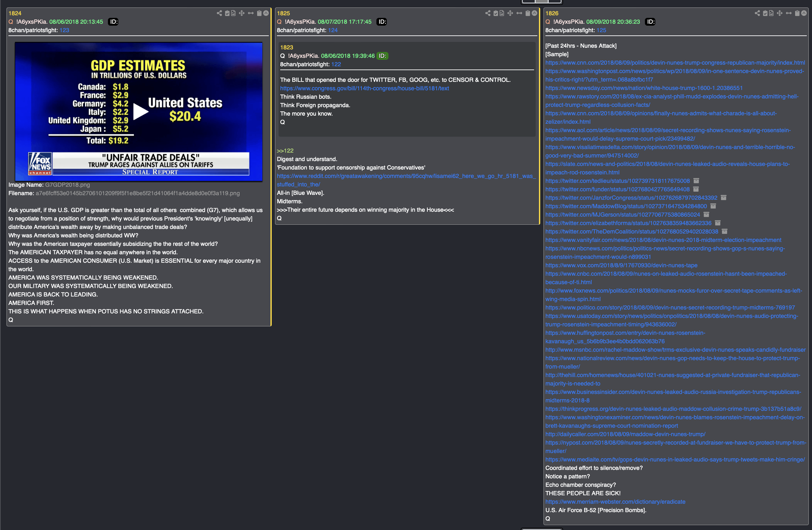Image resolution: width=812 pixels, height=530 pixels.
Task: Open board post number 124 link
Action: (333, 30)
